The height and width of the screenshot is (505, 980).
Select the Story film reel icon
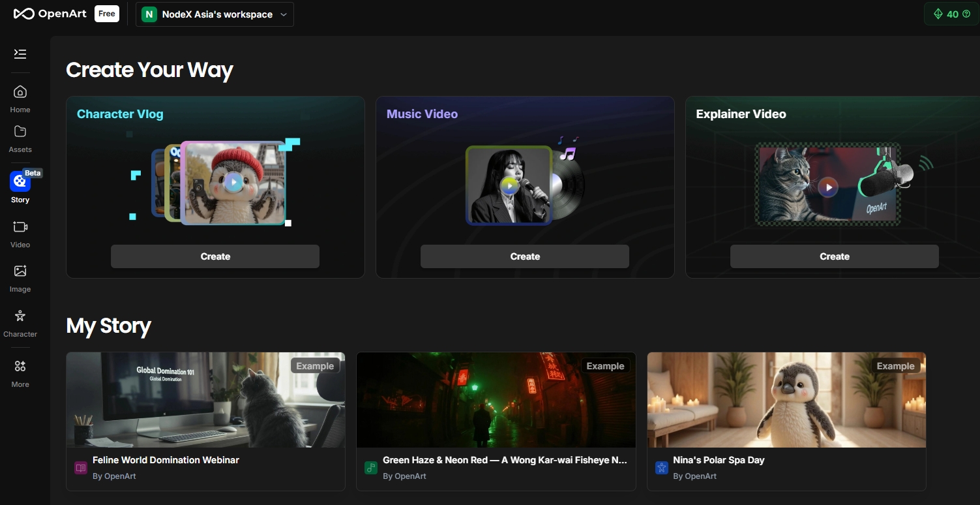point(20,181)
